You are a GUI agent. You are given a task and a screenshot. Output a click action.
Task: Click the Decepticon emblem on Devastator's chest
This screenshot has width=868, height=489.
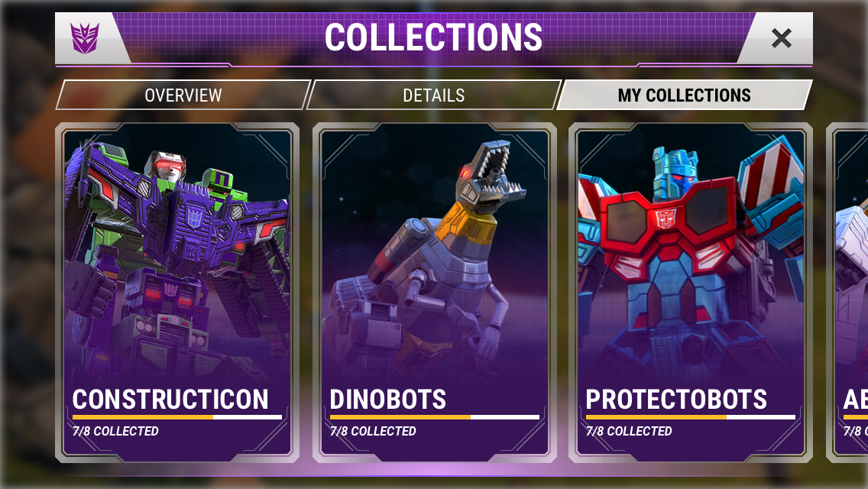tap(194, 218)
